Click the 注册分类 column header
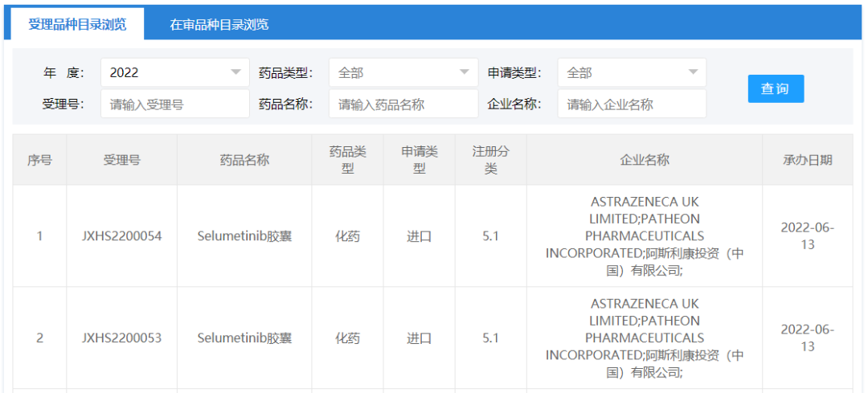The image size is (868, 393). click(x=490, y=160)
